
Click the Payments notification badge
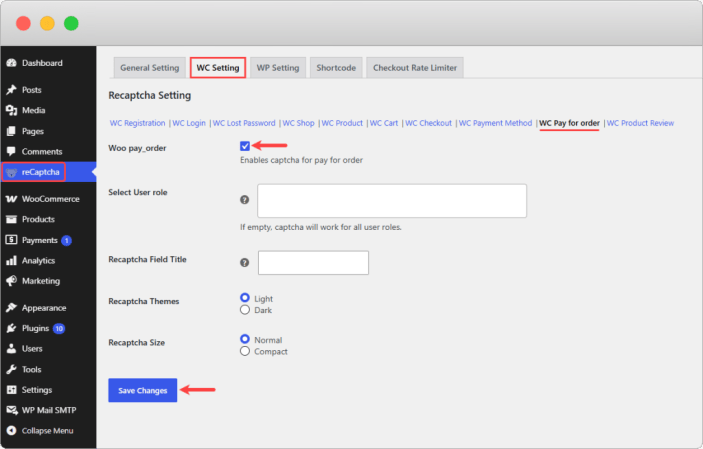(x=66, y=241)
